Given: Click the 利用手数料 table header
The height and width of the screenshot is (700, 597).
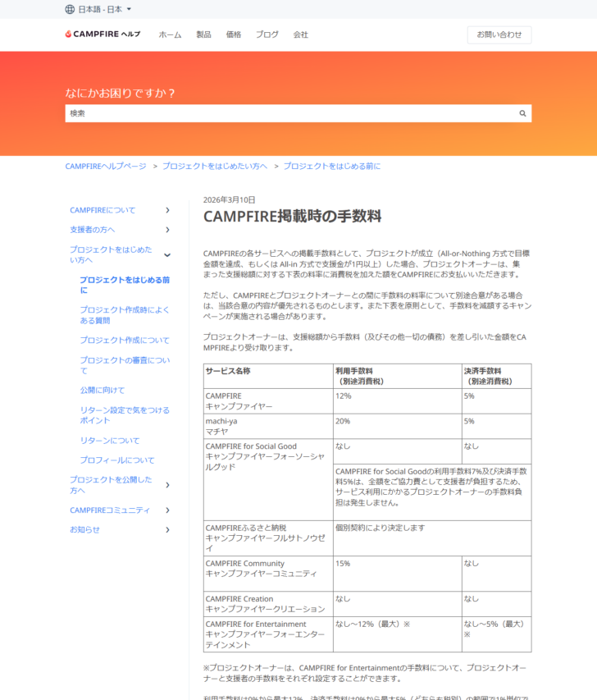Looking at the screenshot, I should pyautogui.click(x=398, y=377).
